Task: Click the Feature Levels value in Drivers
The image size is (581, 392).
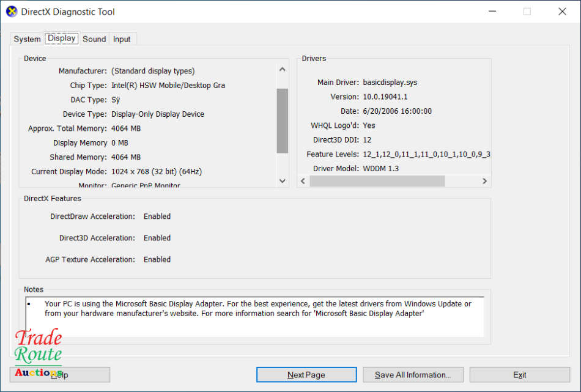Action: click(426, 154)
